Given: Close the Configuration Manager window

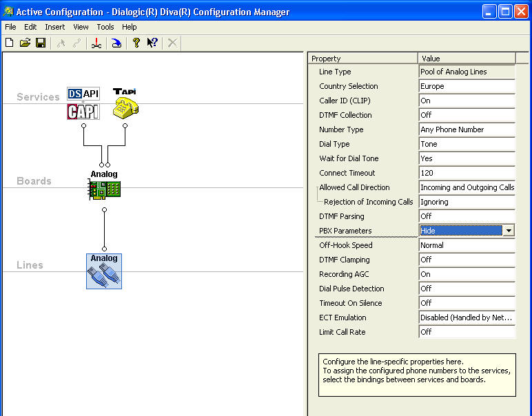Looking at the screenshot, I should pos(521,12).
